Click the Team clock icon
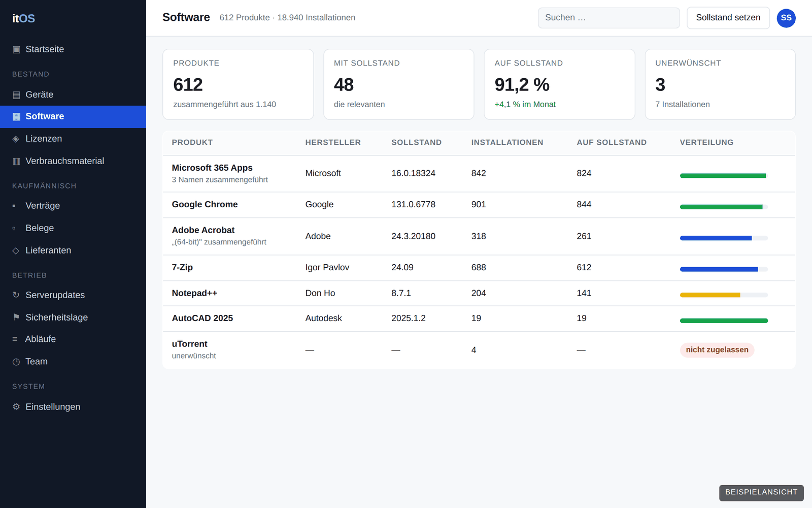Image resolution: width=812 pixels, height=508 pixels. pyautogui.click(x=16, y=362)
